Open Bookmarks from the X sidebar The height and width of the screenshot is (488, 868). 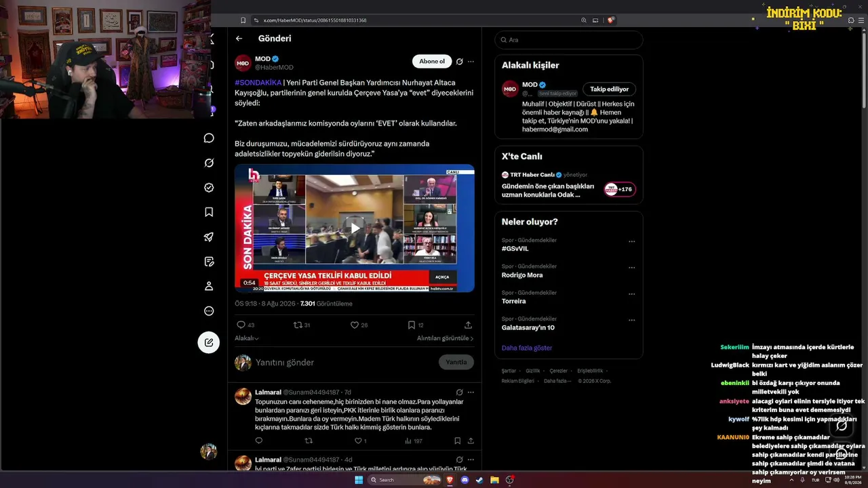click(209, 212)
